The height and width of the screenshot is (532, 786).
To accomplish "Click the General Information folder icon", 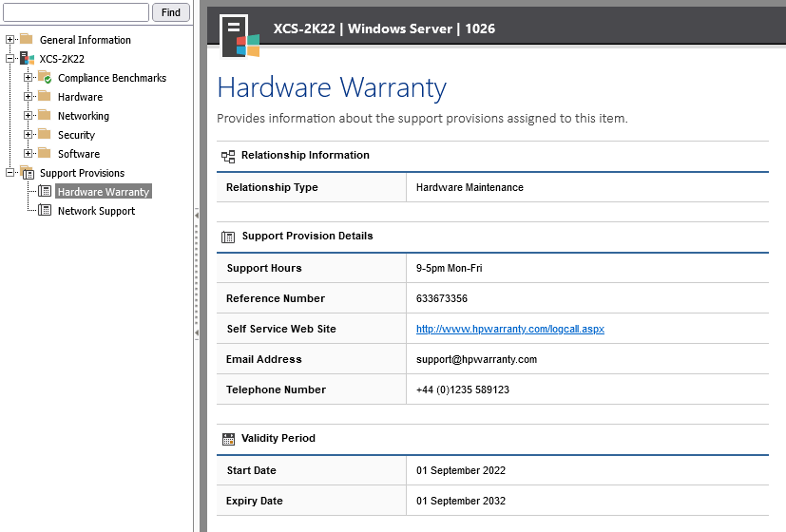I will (26, 39).
